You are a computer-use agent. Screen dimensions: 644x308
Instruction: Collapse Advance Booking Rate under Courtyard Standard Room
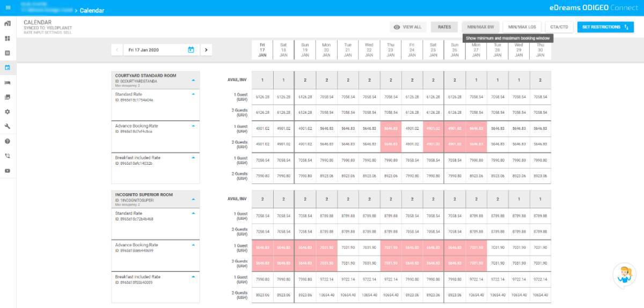(x=194, y=126)
